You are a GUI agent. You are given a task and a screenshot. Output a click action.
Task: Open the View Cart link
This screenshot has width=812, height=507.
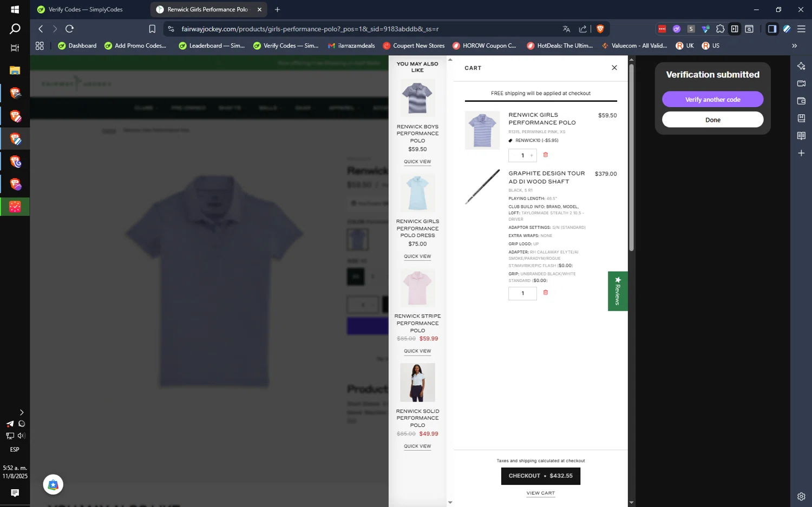(x=540, y=493)
